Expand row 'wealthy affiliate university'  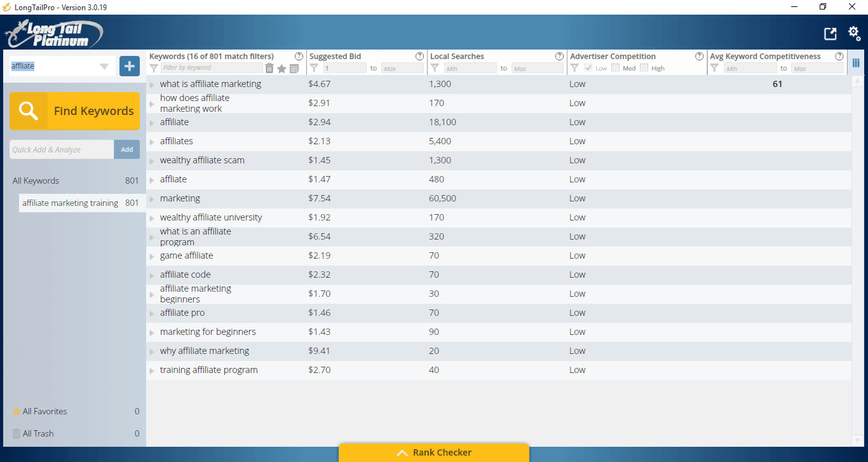152,218
